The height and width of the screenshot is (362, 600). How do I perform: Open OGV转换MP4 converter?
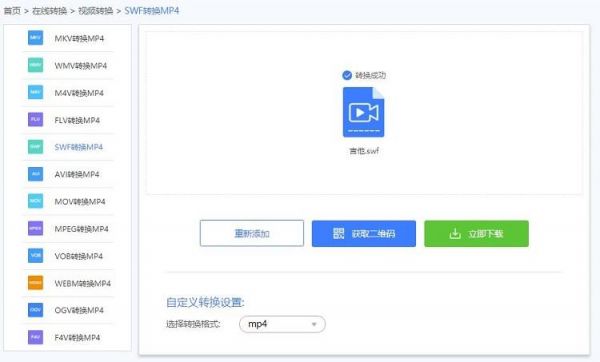(x=79, y=310)
